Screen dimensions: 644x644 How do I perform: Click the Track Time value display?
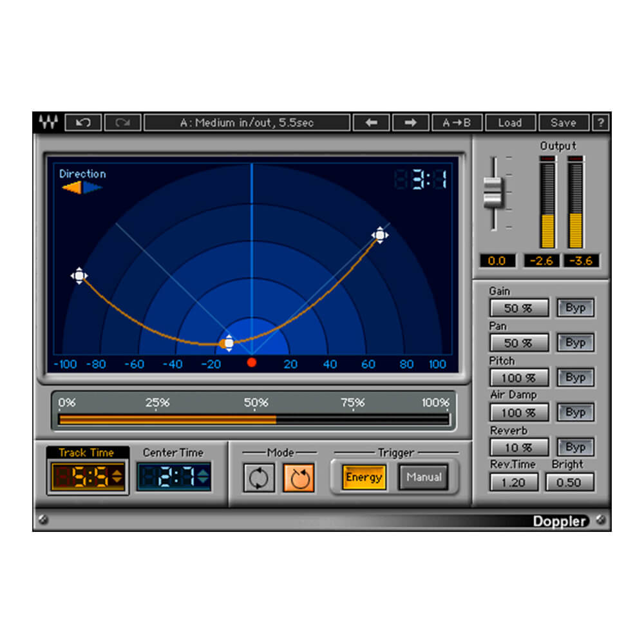click(x=82, y=477)
